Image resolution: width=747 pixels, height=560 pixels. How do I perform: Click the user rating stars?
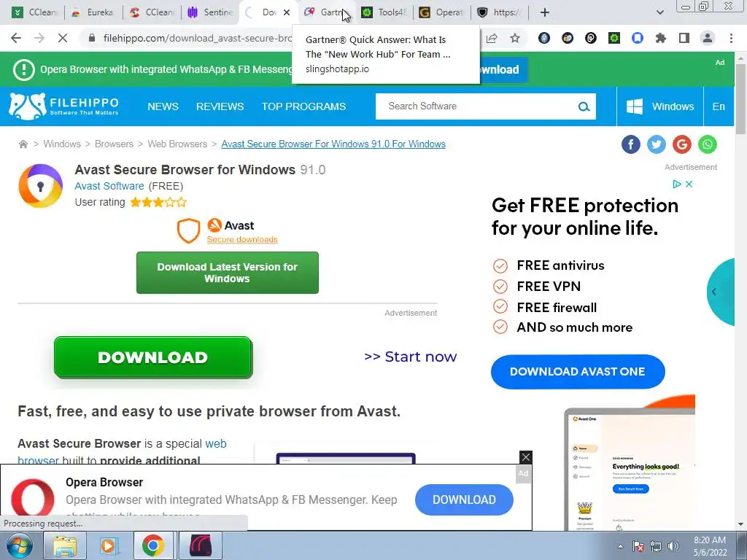click(158, 203)
